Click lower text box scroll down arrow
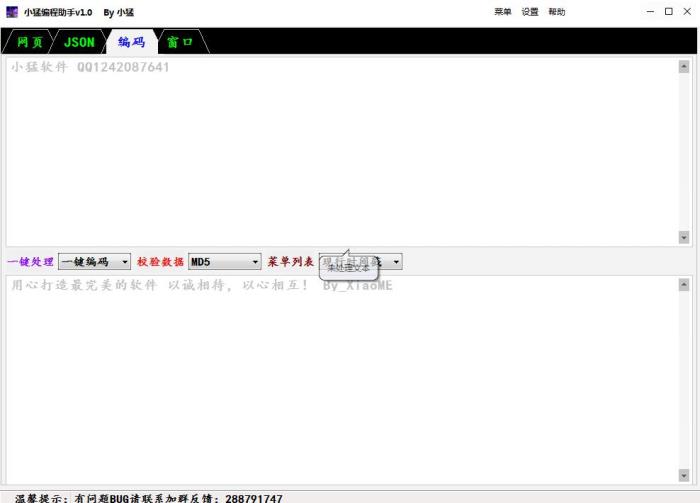Viewport: 700px width, 503px height. [684, 475]
